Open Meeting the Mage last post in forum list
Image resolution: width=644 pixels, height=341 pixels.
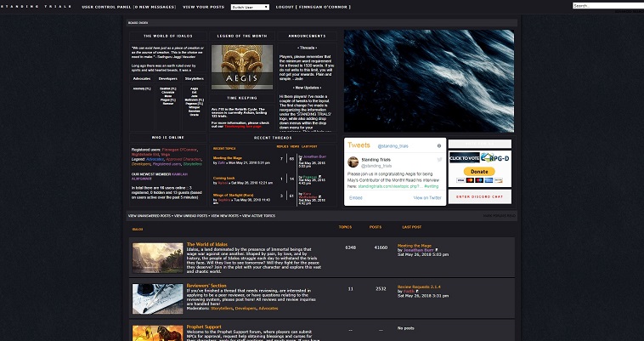coord(415,246)
